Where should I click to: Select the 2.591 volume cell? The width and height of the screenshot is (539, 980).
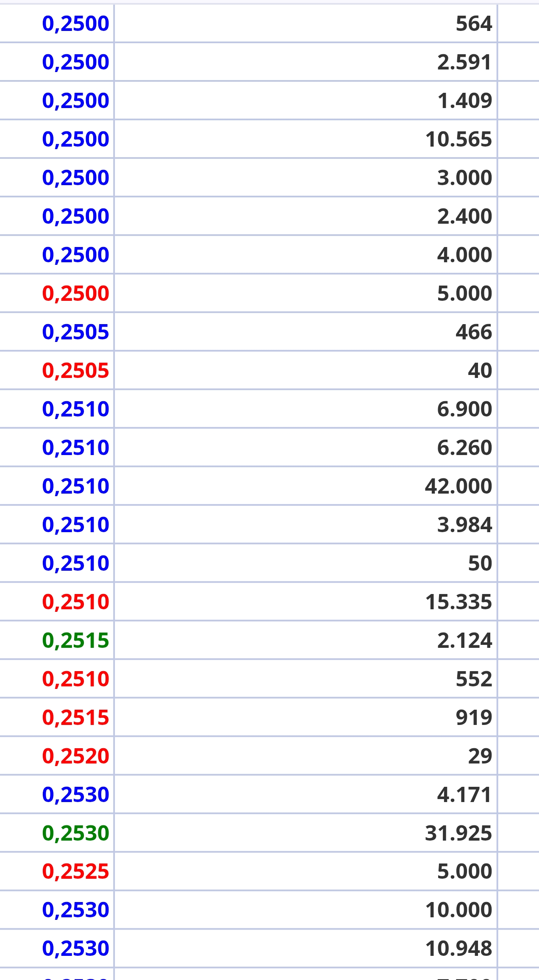(464, 62)
